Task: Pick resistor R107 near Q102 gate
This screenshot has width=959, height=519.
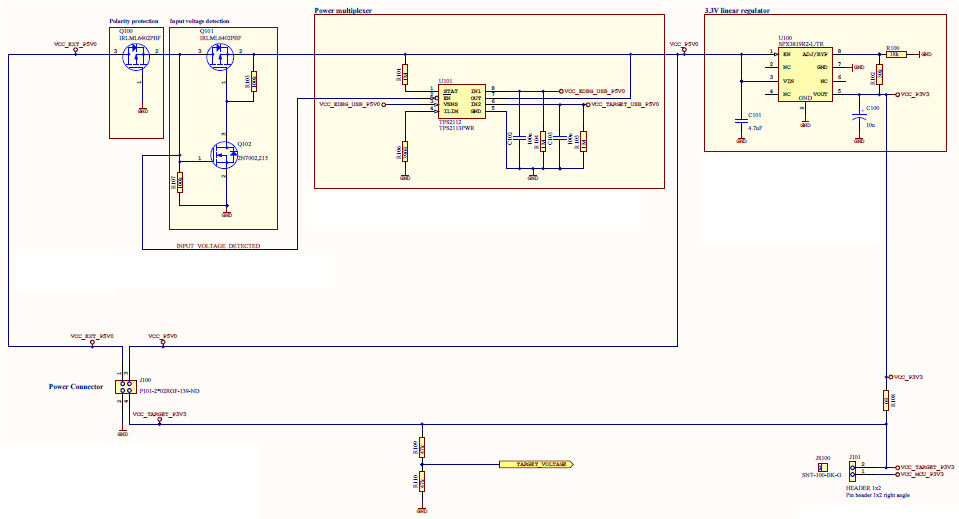Action: pyautogui.click(x=180, y=182)
